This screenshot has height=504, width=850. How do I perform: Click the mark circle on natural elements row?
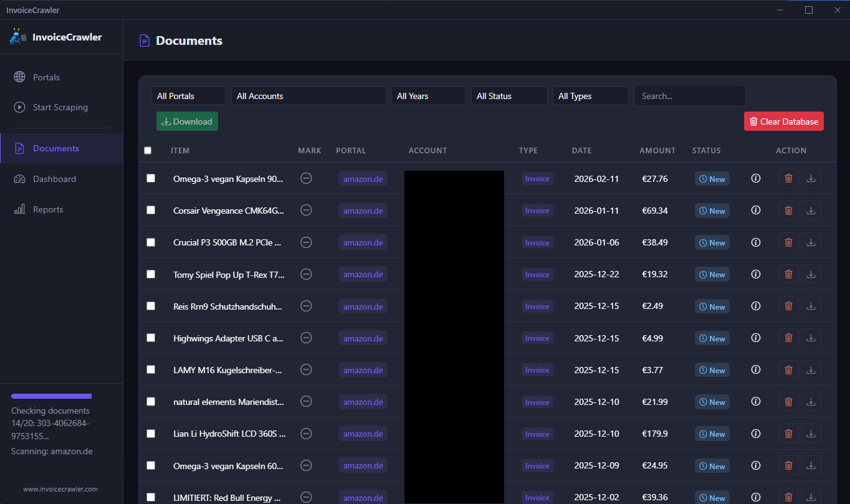(x=306, y=401)
